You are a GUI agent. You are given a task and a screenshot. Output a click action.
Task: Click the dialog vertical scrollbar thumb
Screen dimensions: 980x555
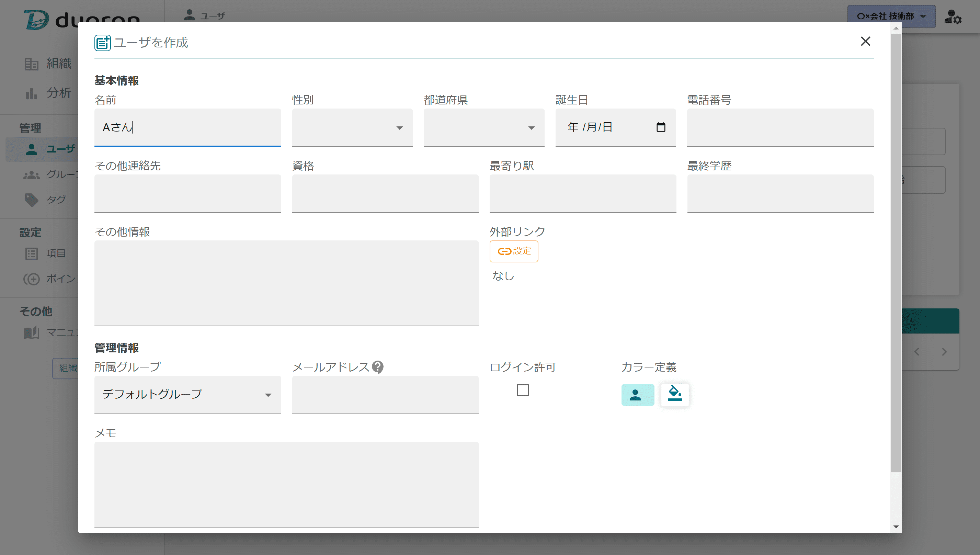click(896, 253)
